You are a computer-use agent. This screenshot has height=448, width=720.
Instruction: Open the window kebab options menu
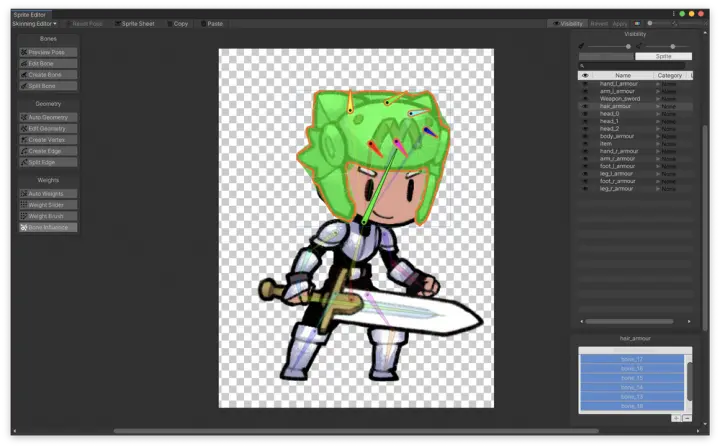point(674,14)
